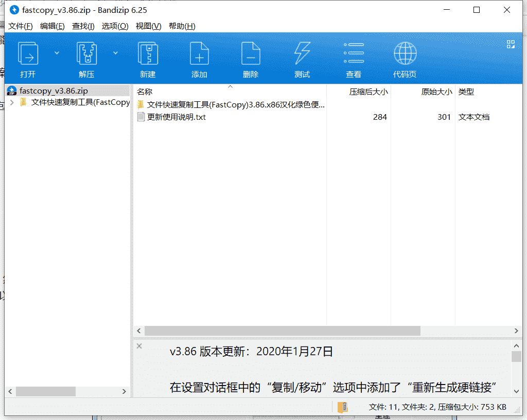Click the 文本文档 type cell
The width and height of the screenshot is (527, 420).
tap(474, 117)
